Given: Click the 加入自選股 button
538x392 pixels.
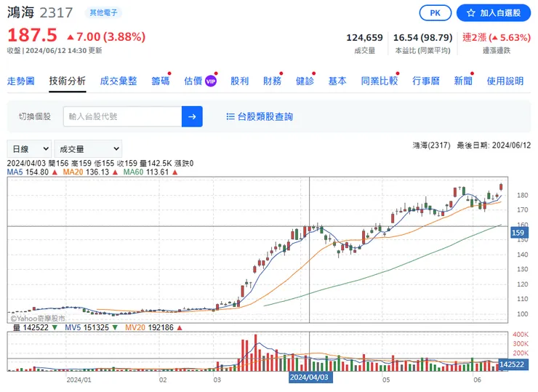Looking at the screenshot, I should coord(494,13).
